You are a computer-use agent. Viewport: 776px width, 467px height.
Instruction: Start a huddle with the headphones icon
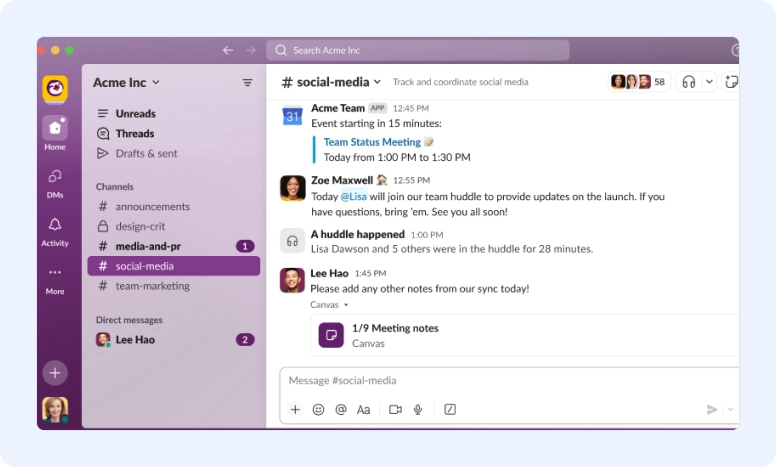click(688, 82)
